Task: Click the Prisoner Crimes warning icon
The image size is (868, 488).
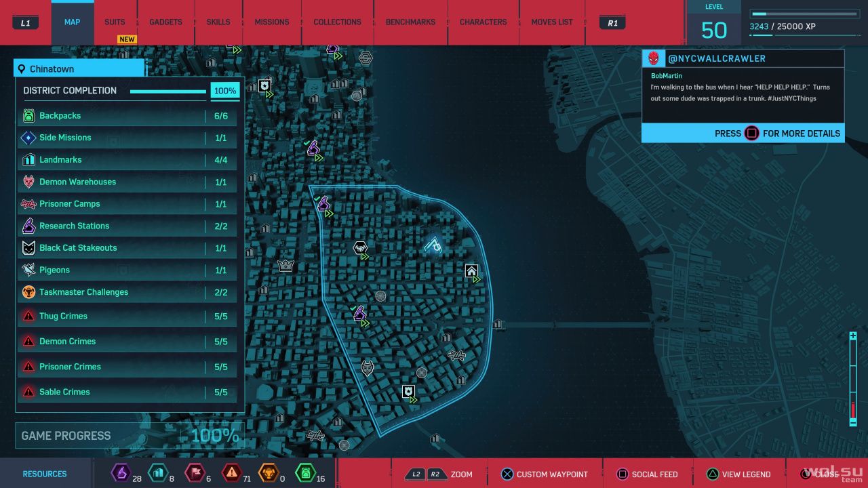Action: pos(28,367)
